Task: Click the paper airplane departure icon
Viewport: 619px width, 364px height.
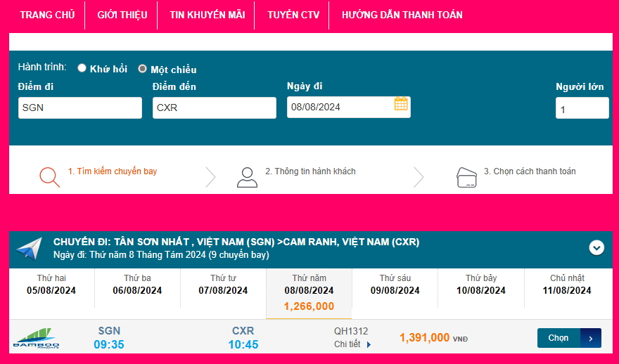Action: point(30,248)
